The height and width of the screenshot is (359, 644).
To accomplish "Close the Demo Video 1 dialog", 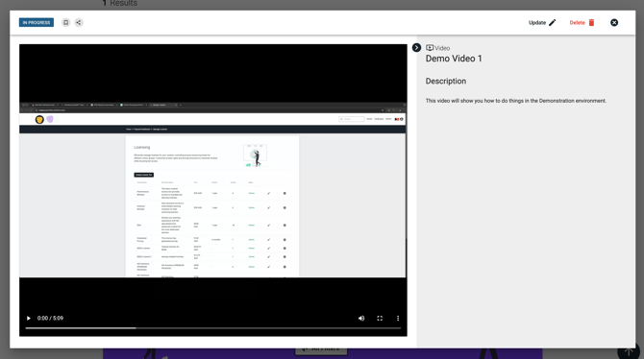I will click(614, 23).
